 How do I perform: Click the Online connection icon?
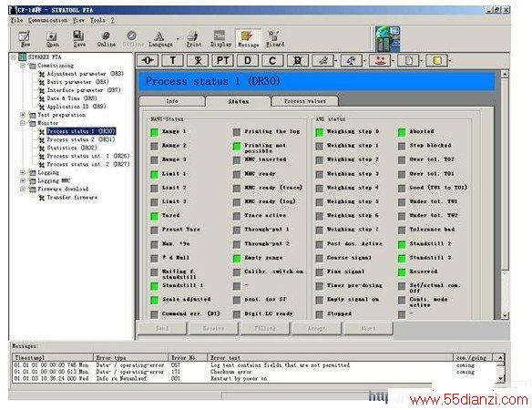tap(107, 38)
